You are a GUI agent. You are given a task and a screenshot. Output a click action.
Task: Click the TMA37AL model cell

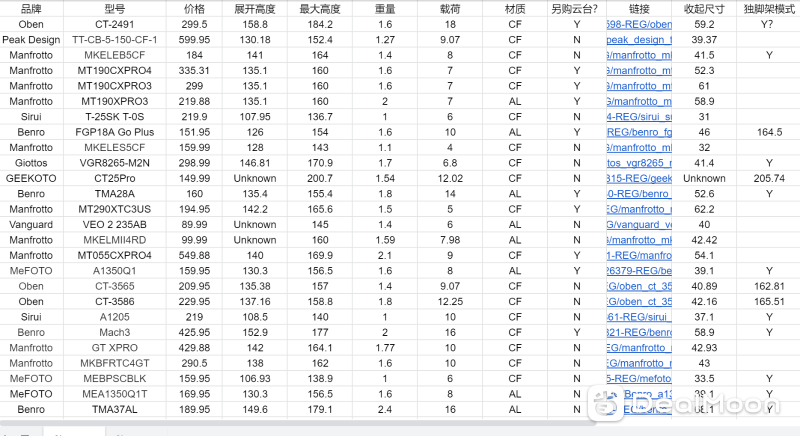tap(115, 409)
